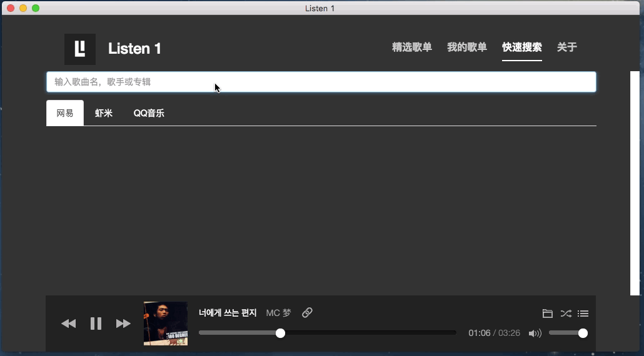Click the add-to-playlist folder icon
Screen dimensions: 644x356
coord(548,314)
